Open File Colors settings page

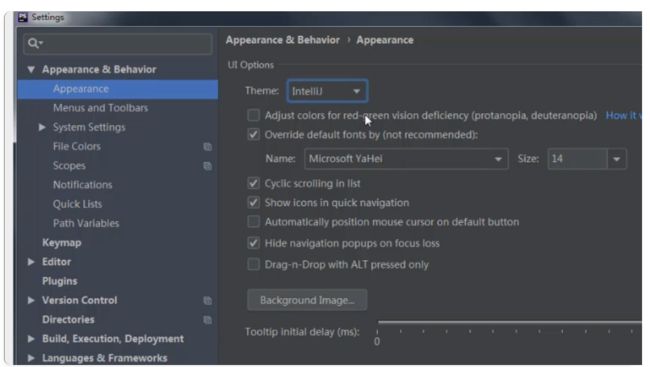(77, 146)
